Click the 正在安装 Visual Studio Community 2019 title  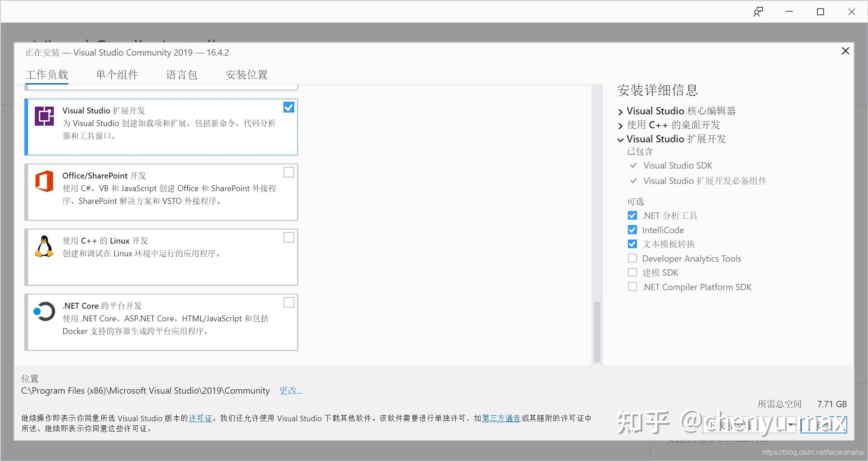[127, 52]
